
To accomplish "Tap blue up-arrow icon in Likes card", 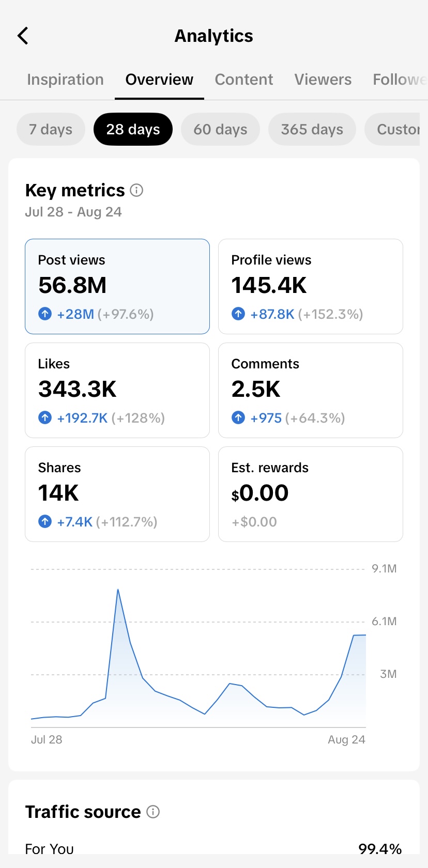I will point(45,417).
